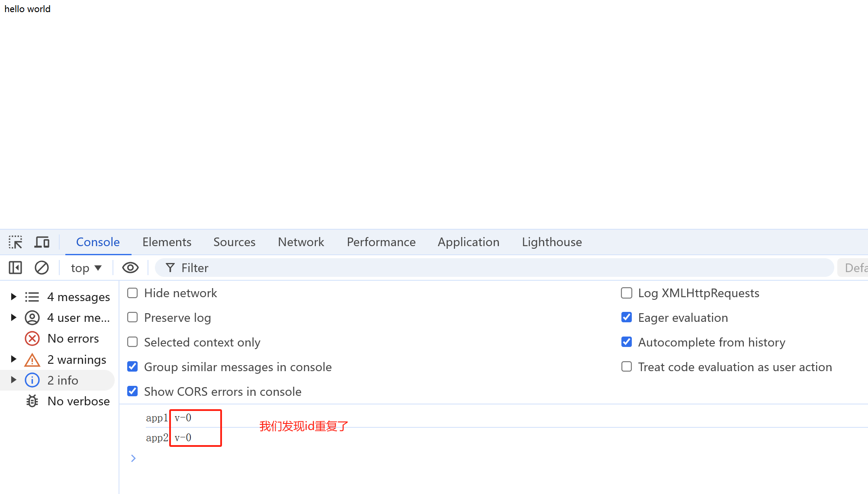The width and height of the screenshot is (868, 494).
Task: Click the inspect element selector icon
Action: coord(16,242)
